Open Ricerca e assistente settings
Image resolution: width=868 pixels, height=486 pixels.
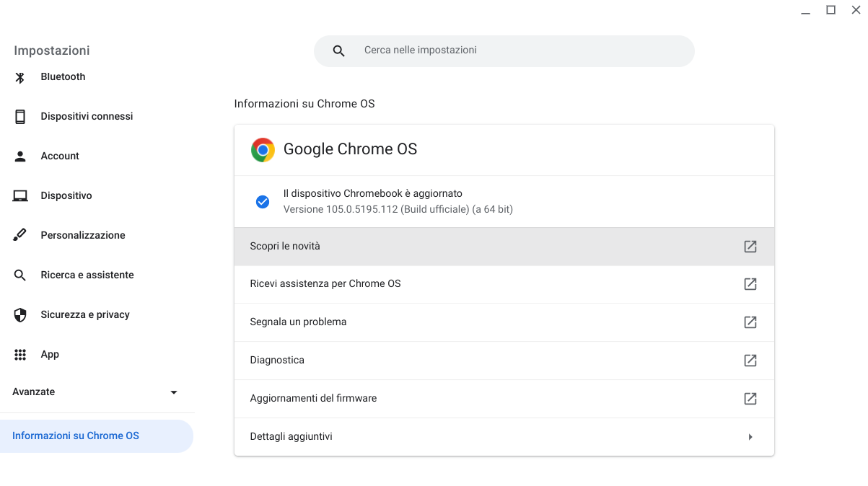[x=87, y=275]
